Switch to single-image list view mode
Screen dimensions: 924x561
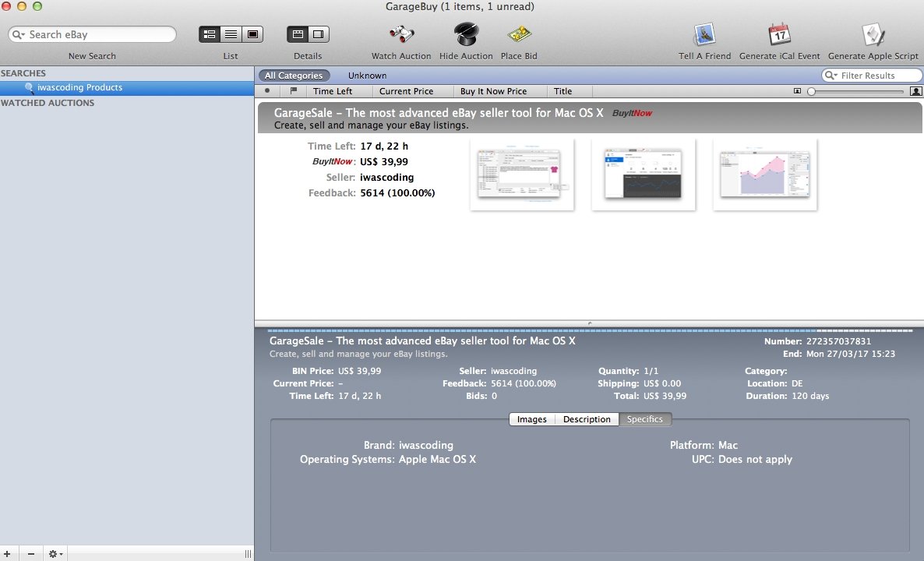pyautogui.click(x=252, y=34)
